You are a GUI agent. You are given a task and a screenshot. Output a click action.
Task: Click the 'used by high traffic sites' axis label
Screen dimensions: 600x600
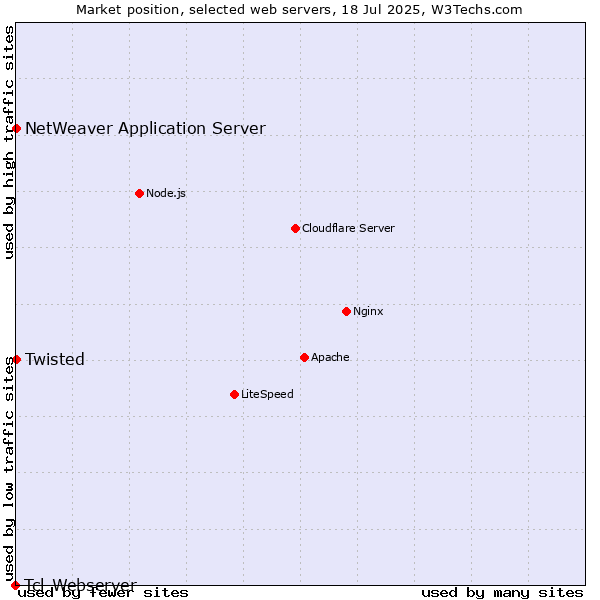click(9, 142)
